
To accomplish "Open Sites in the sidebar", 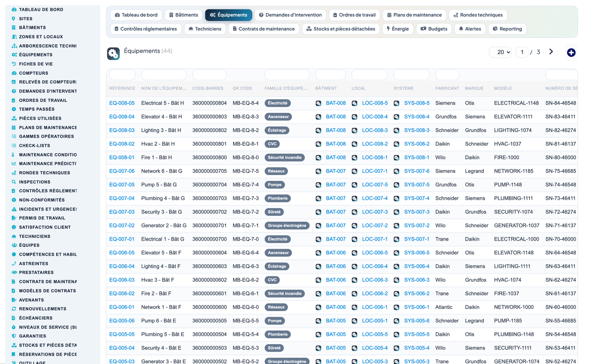I will pos(26,19).
